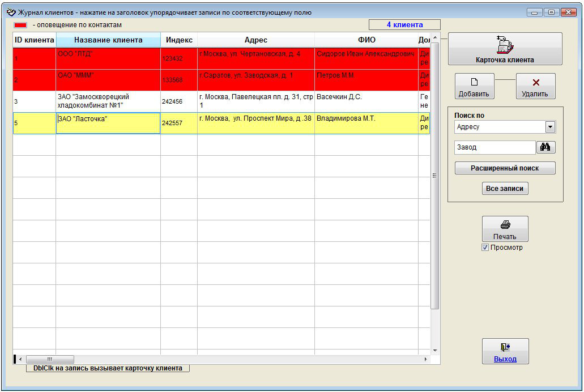Open the Карточка клиента card icon
The width and height of the screenshot is (584, 392).
pyautogui.click(x=504, y=44)
